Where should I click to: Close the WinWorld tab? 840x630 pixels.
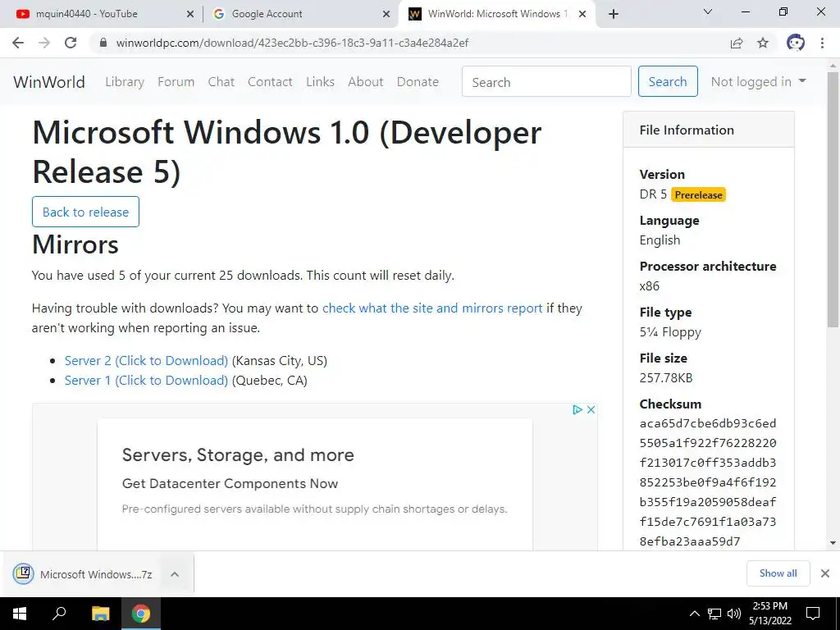tap(582, 14)
